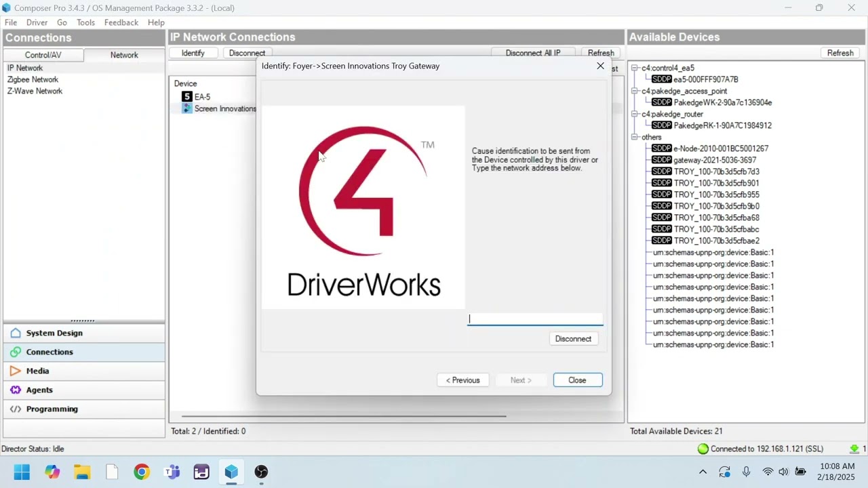The width and height of the screenshot is (868, 488).
Task: Click the network address input field
Action: [535, 319]
